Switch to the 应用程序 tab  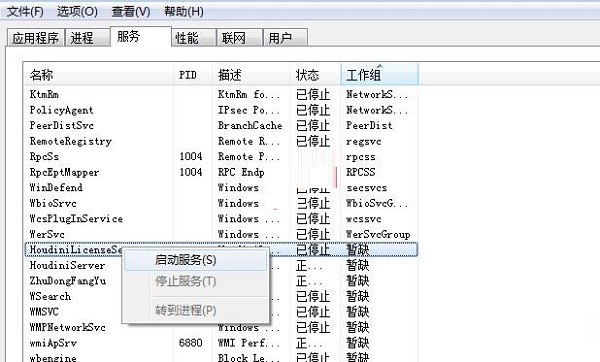[36, 38]
